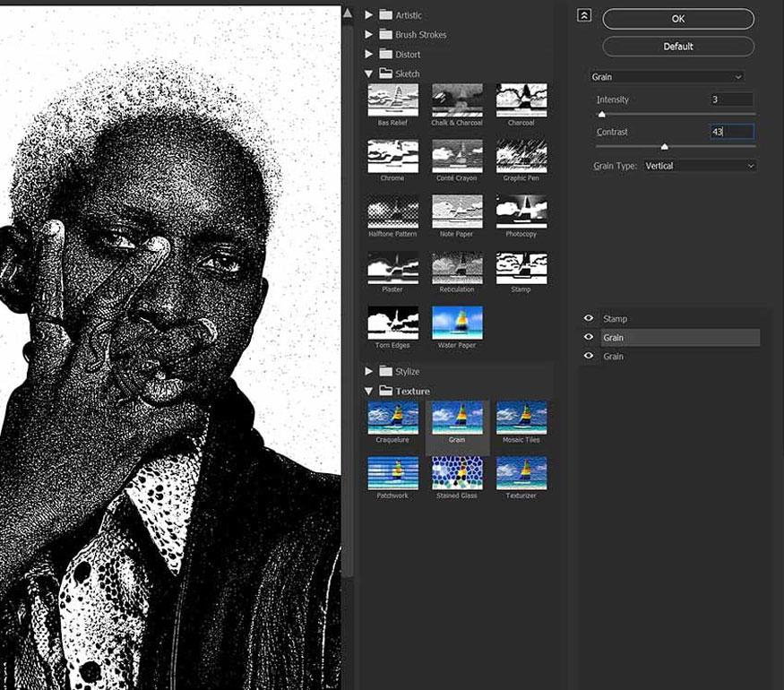Image resolution: width=784 pixels, height=690 pixels.
Task: Collapse the Texture filter folder
Action: pyautogui.click(x=368, y=391)
